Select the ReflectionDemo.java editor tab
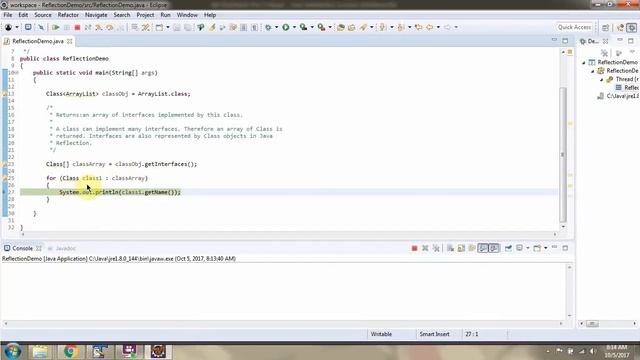The image size is (640, 360). (38, 41)
